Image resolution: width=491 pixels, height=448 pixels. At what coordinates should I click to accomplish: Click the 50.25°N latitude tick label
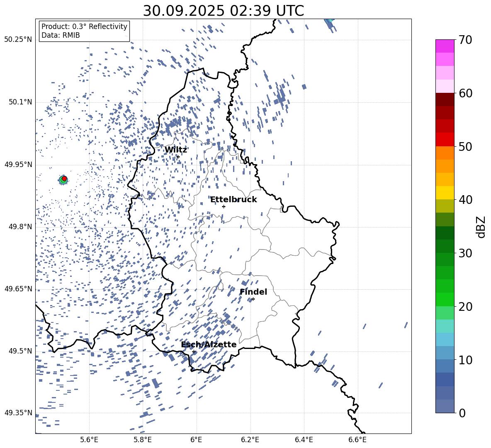[x=18, y=40]
